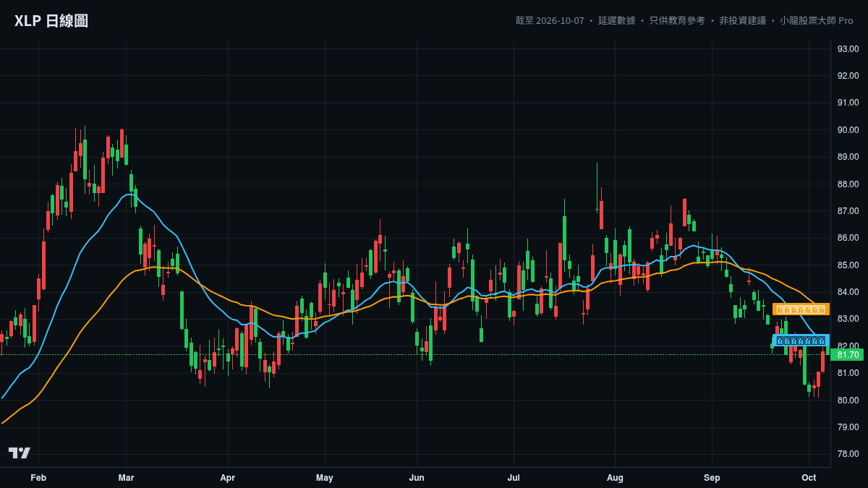Image resolution: width=868 pixels, height=488 pixels.
Task: Click the 93.00 price axis label
Action: [x=848, y=49]
